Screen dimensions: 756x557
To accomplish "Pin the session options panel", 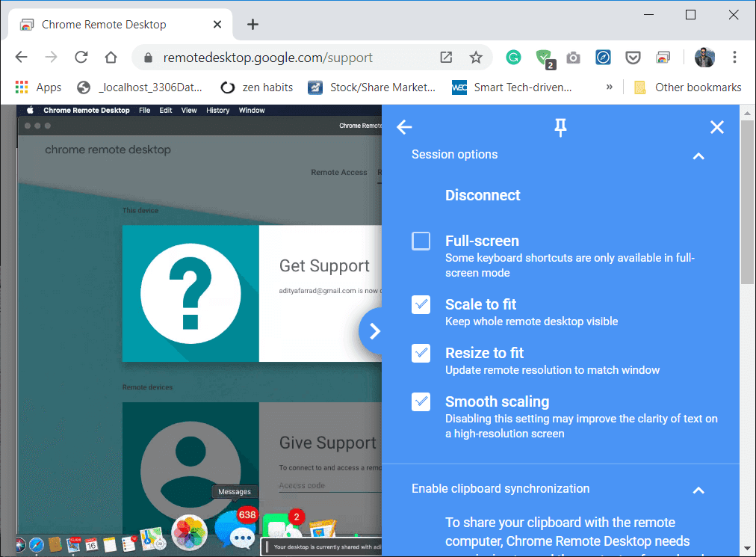I will point(560,127).
